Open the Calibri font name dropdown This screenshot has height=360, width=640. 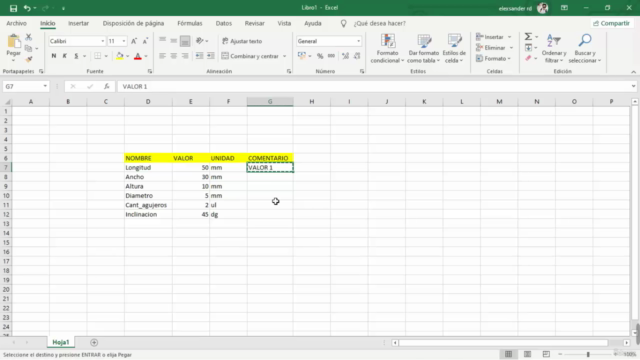pos(102,41)
